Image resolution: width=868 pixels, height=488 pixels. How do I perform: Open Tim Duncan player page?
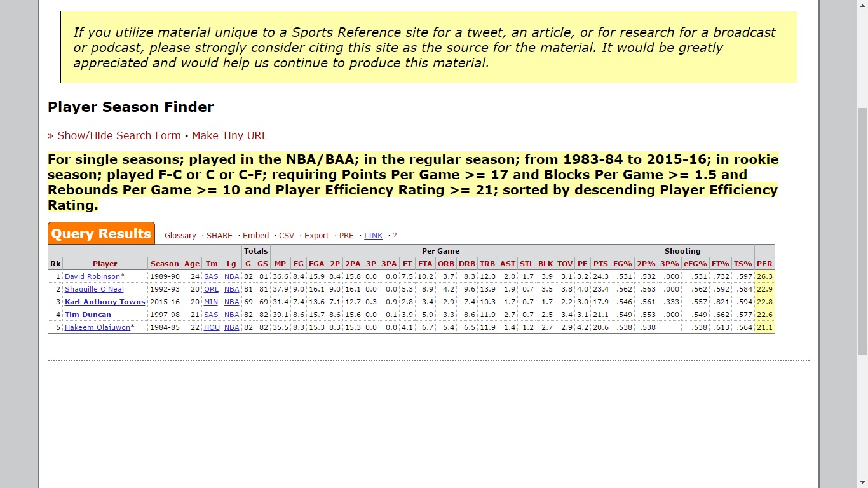point(88,315)
